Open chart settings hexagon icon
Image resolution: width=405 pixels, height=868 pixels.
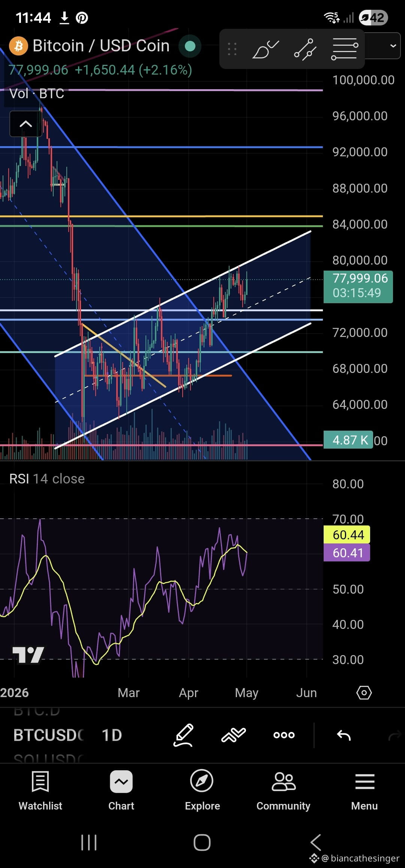tap(364, 693)
